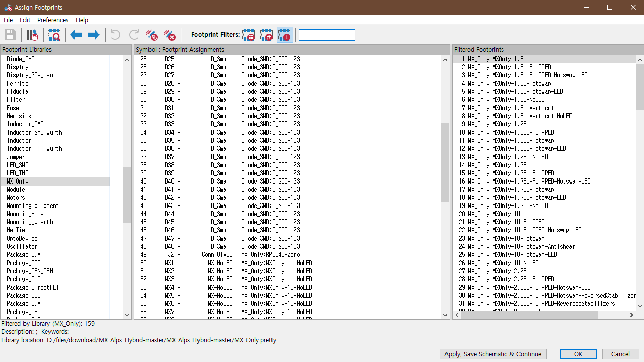
Task: Click Footprint Libraries scrollbar down arrow
Action: point(127,315)
